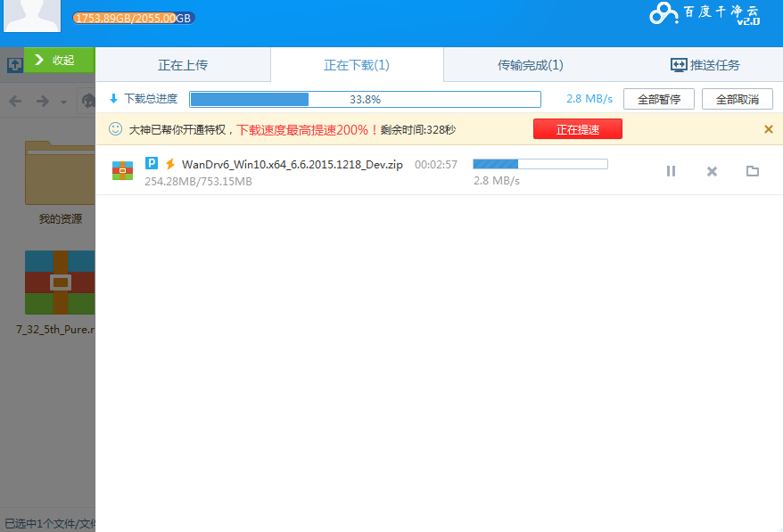Click the 已选中1个文件 status bar text
The height and width of the screenshot is (532, 783).
49,523
